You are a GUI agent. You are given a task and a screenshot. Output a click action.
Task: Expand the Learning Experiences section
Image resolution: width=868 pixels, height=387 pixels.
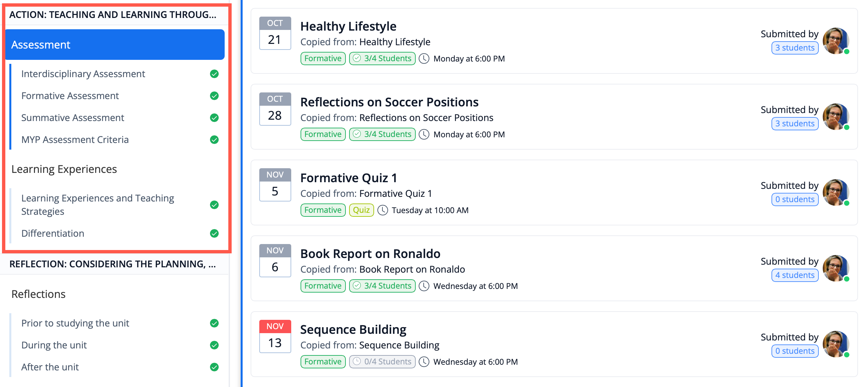point(64,169)
